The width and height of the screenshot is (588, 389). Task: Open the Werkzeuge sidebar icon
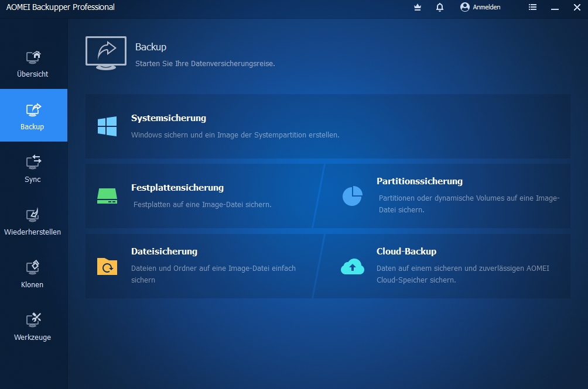coord(33,320)
